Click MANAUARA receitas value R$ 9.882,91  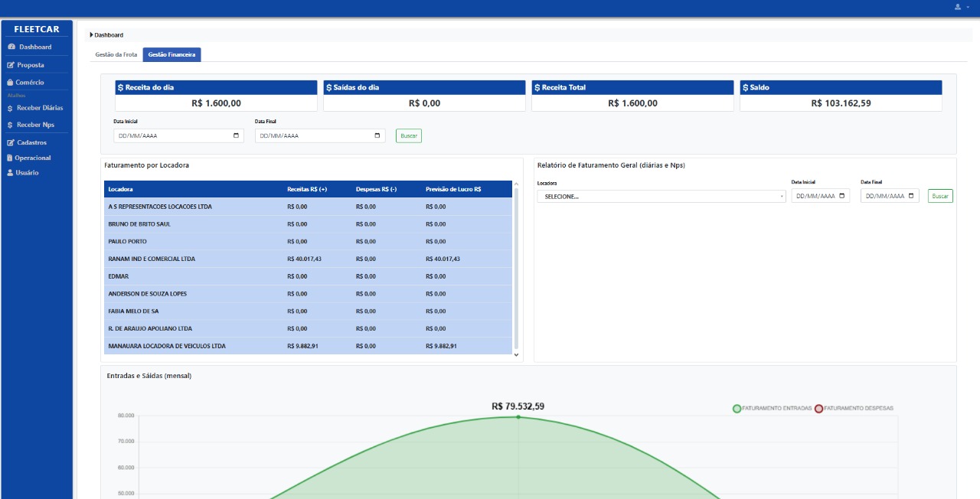click(x=302, y=346)
